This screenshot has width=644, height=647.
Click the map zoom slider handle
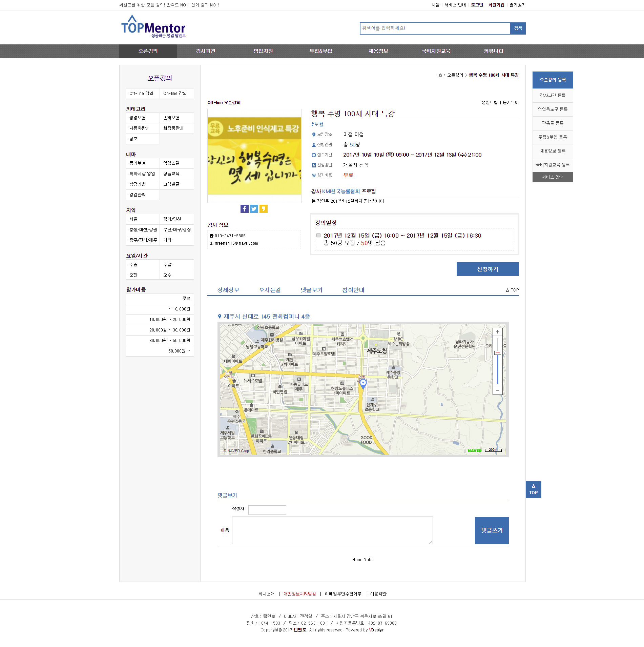497,353
